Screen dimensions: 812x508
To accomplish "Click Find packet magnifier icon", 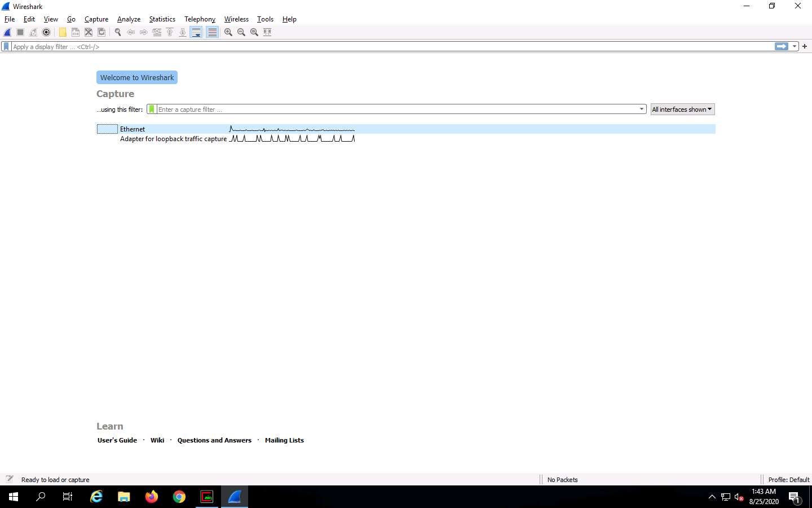I will [118, 32].
